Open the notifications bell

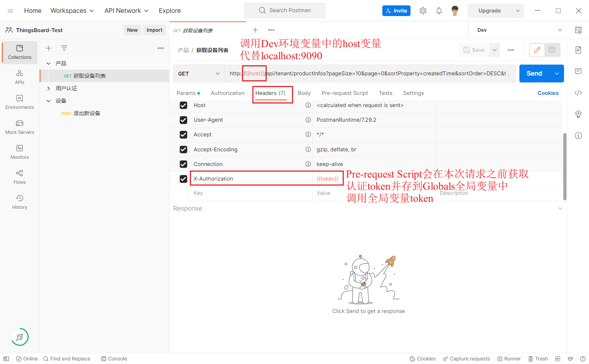(439, 11)
